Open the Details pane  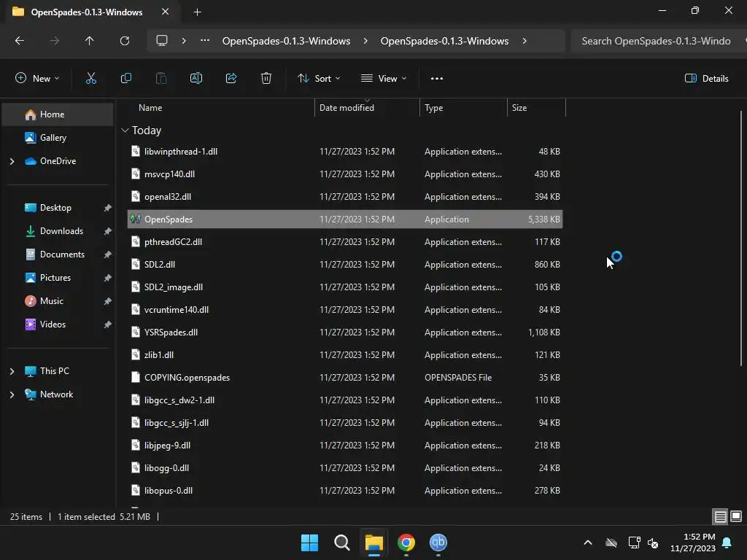[706, 79]
